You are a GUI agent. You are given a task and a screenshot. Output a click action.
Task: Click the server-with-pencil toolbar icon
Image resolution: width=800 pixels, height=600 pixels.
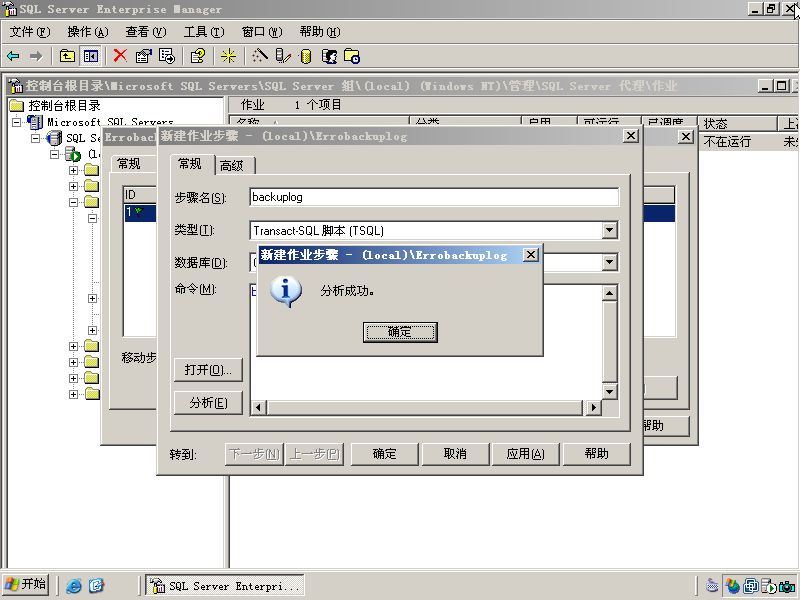(283, 56)
